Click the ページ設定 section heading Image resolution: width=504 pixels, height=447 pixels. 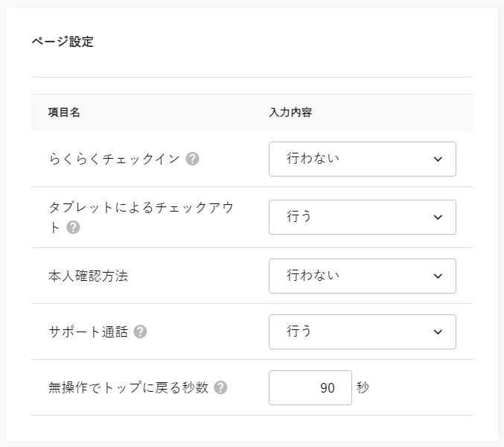[63, 42]
